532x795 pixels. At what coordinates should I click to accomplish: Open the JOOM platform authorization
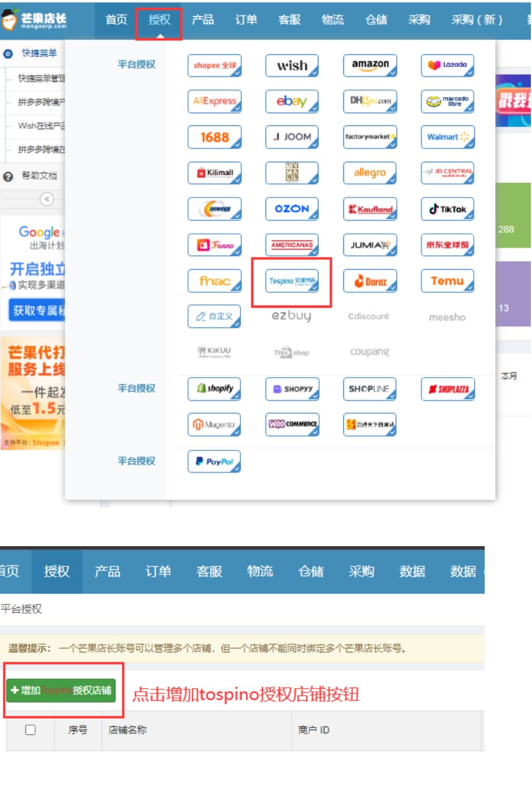[292, 137]
